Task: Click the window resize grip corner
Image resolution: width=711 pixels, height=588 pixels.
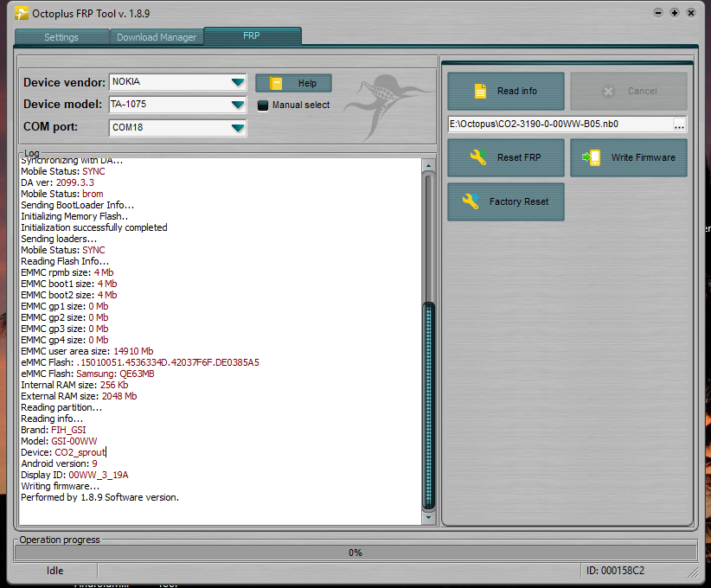Action: 694,573
